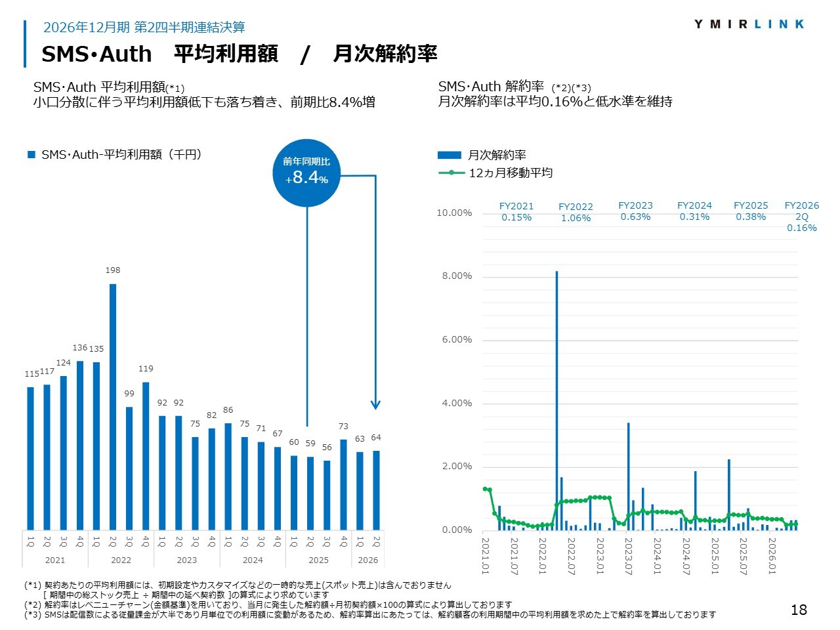Select the bar value 198
840x630 pixels.
coord(113,270)
